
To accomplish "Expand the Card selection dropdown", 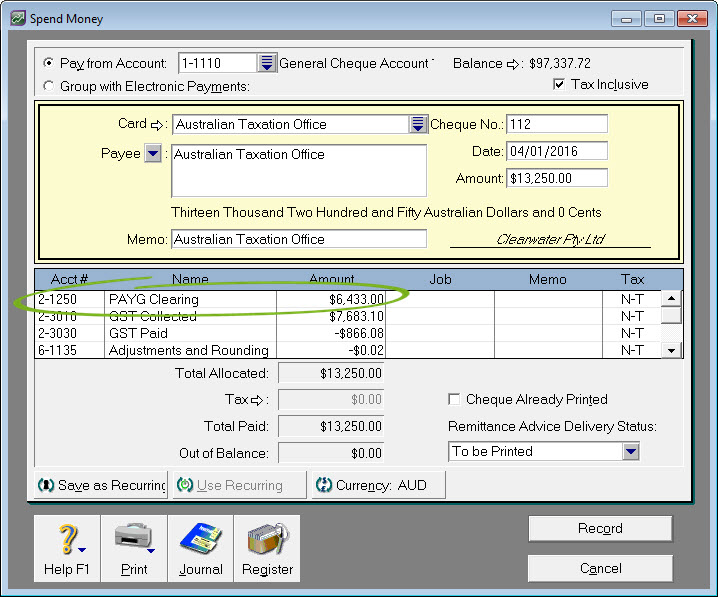I will point(418,124).
